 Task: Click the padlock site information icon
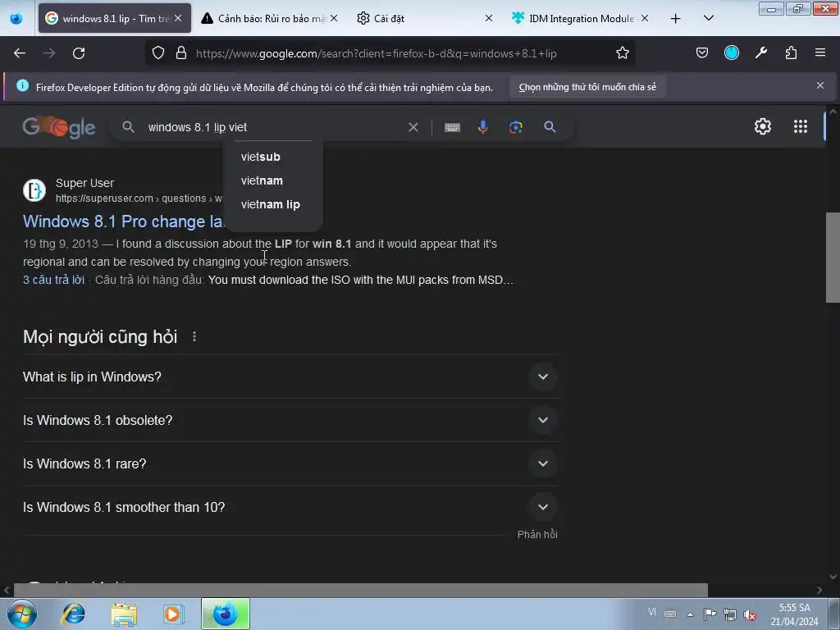coord(181,53)
